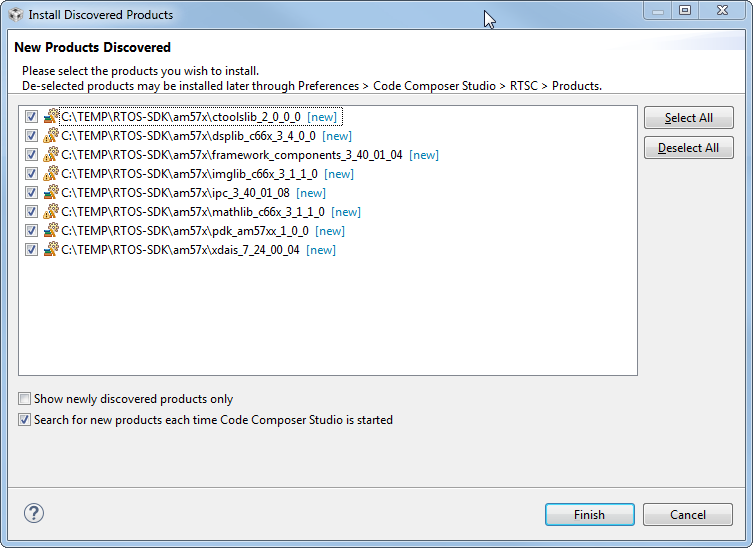
Task: Click the framework_components_3_40_01_04 product icon
Action: point(51,155)
